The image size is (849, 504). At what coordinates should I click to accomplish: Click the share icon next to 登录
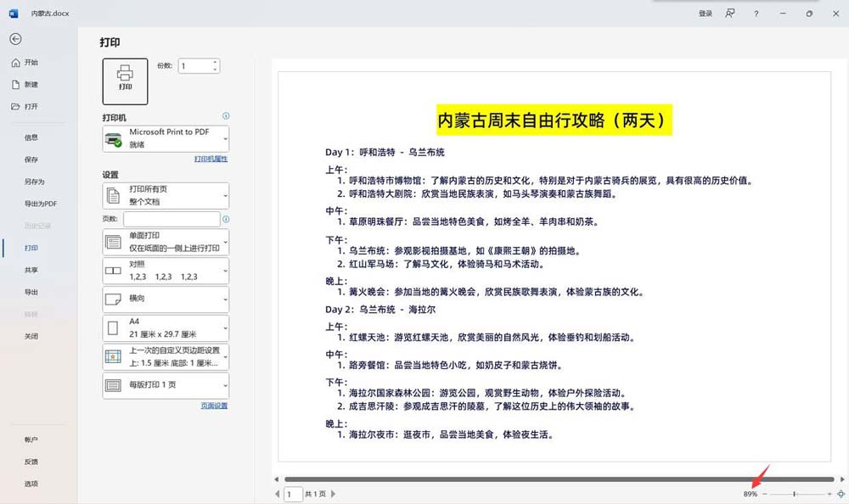click(x=729, y=14)
